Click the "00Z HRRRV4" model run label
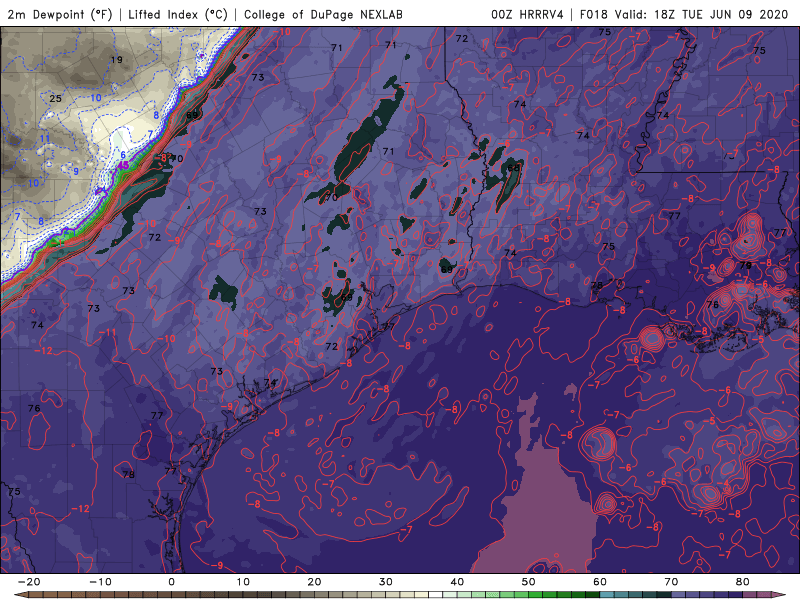Image resolution: width=800 pixels, height=600 pixels. (527, 14)
